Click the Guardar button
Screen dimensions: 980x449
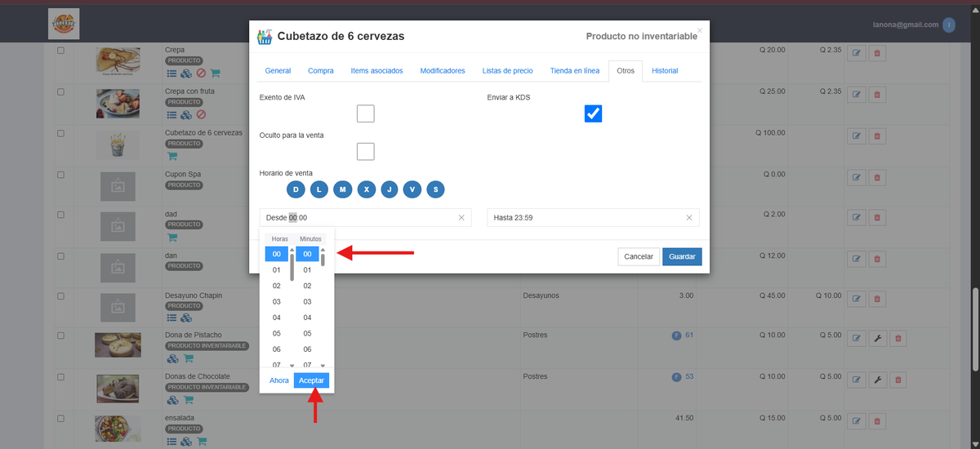[x=682, y=256]
